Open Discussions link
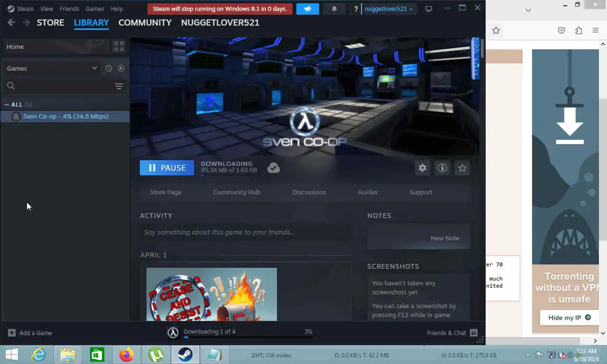The image size is (607, 364). [x=309, y=192]
